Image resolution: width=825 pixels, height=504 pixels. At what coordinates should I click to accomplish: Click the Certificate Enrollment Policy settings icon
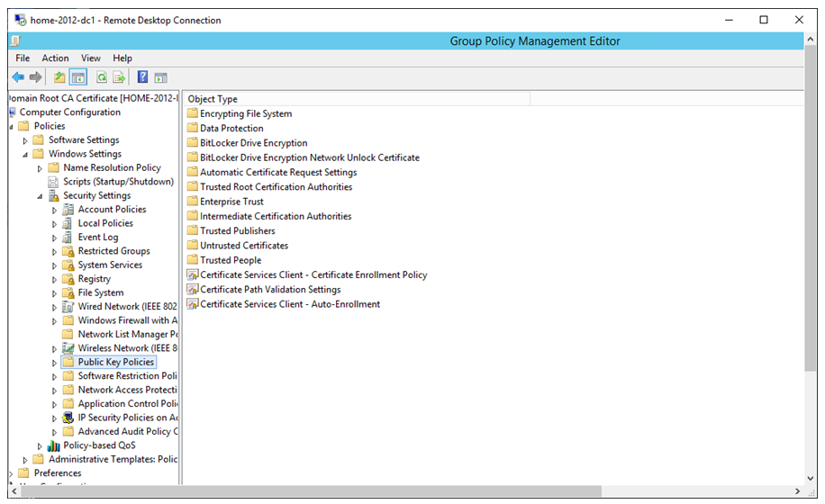[193, 274]
